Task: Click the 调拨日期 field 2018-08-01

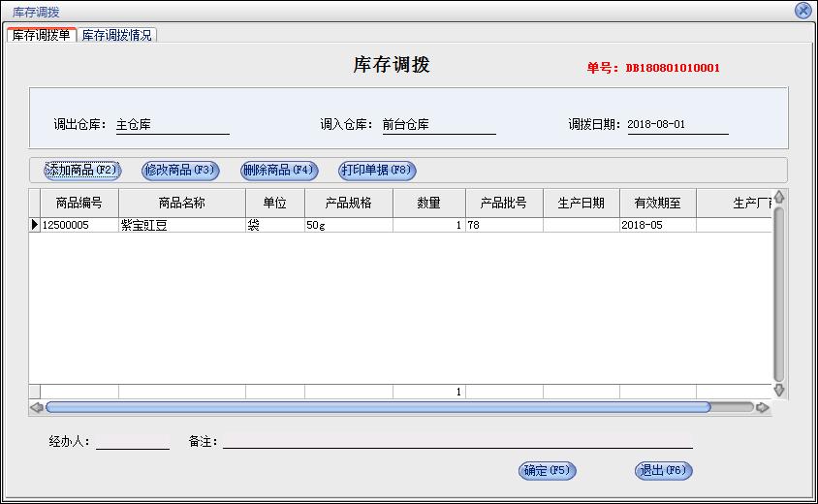Action: (676, 125)
